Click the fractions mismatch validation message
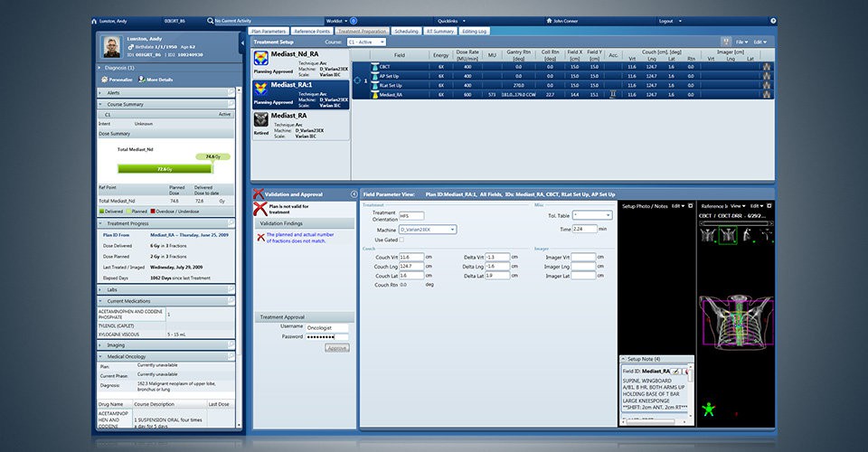The height and width of the screenshot is (452, 868). pyautogui.click(x=300, y=238)
